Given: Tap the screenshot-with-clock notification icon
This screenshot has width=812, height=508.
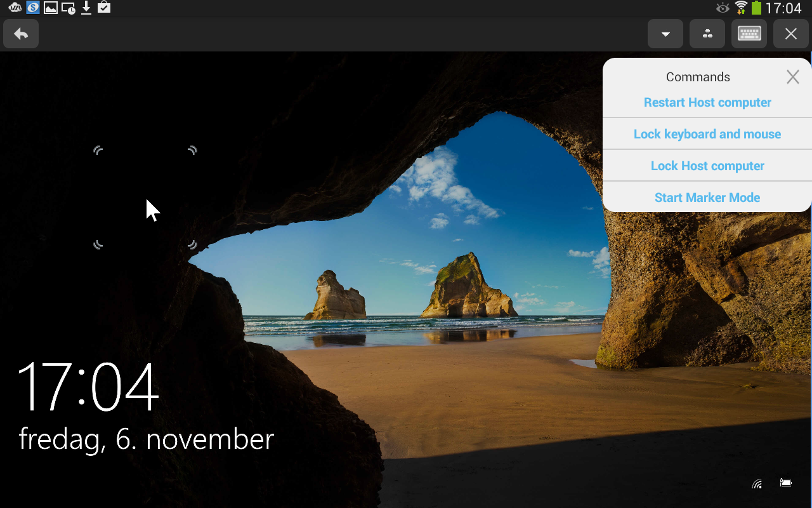Looking at the screenshot, I should pyautogui.click(x=69, y=8).
